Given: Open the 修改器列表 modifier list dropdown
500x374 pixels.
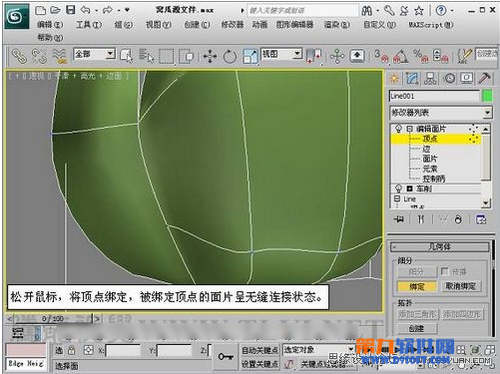Looking at the screenshot, I should point(440,113).
